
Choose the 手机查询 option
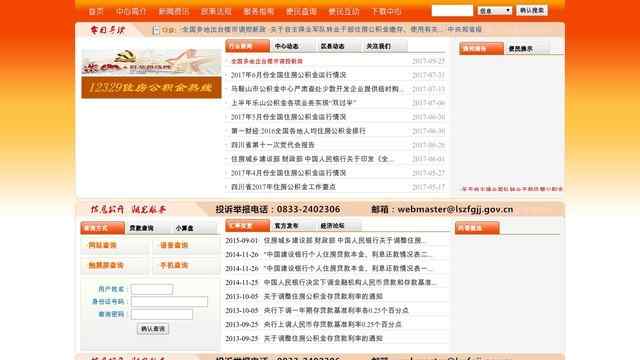tap(174, 265)
